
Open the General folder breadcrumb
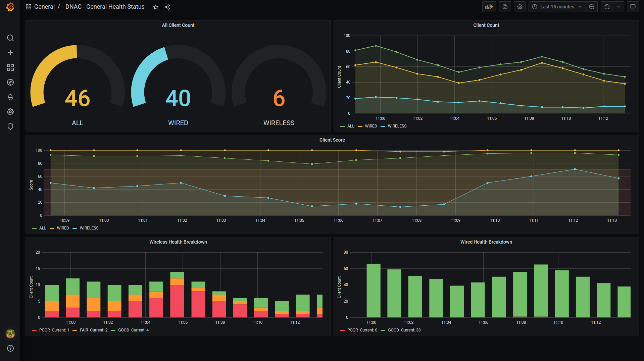coord(44,7)
